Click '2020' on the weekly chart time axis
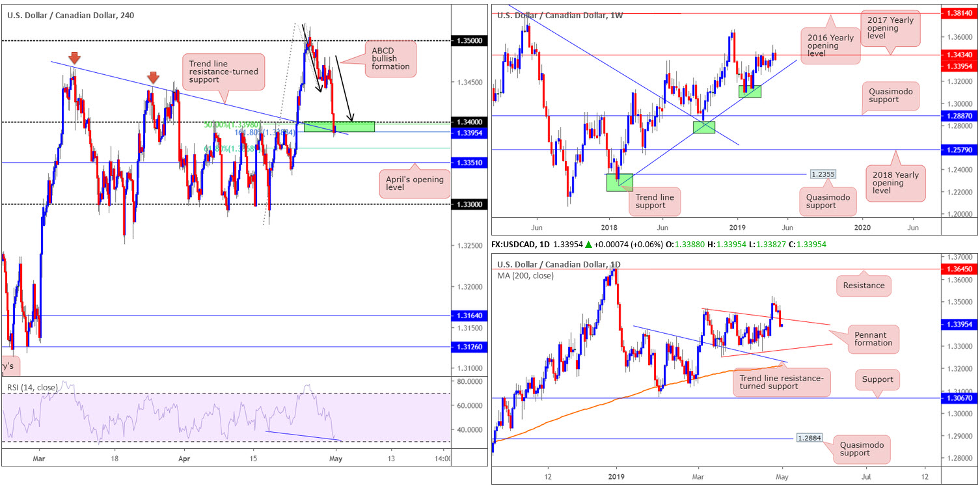This screenshot has height=486, width=980. click(x=862, y=227)
